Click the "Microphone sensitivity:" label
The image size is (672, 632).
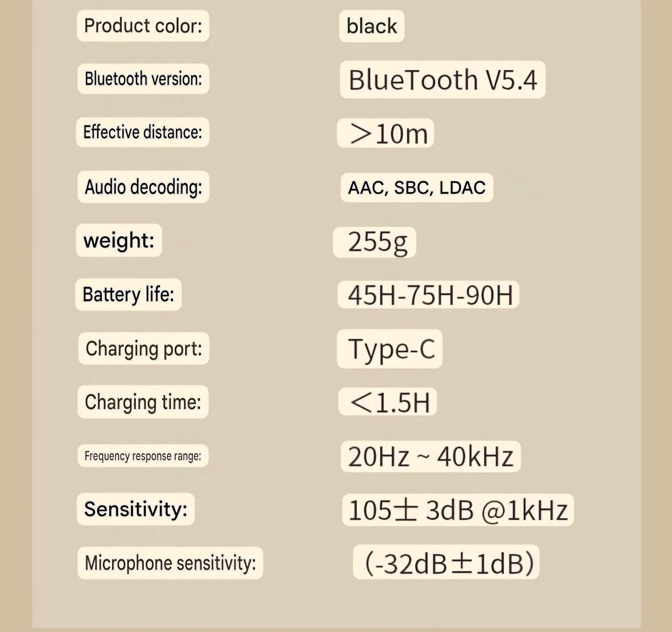point(170,563)
